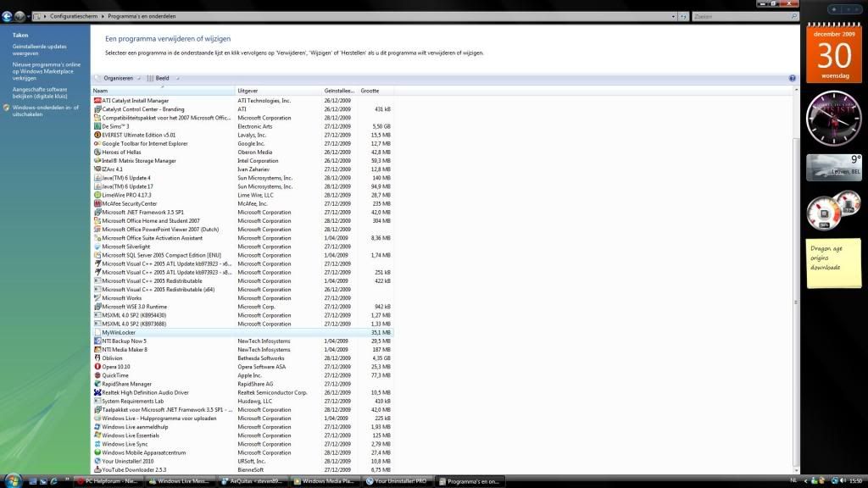The height and width of the screenshot is (488, 868).
Task: Click the Opera 10.10 program icon
Action: pos(97,366)
